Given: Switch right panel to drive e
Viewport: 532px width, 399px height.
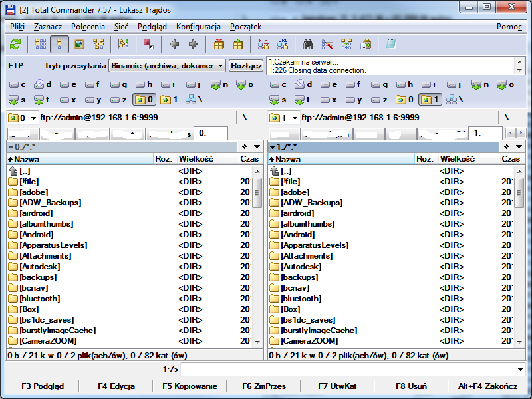Looking at the screenshot, I should (329, 84).
